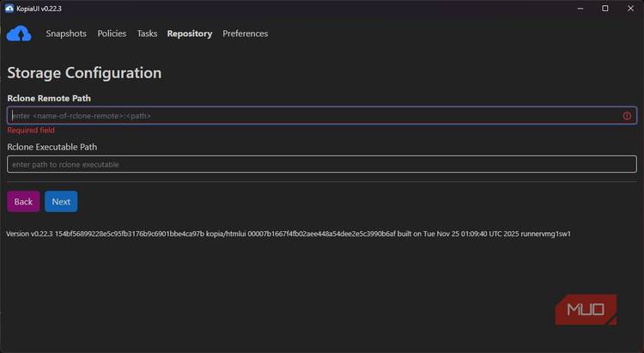Screen dimensions: 644x353
Task: Maximize the KopiaUI window
Action: [605, 9]
